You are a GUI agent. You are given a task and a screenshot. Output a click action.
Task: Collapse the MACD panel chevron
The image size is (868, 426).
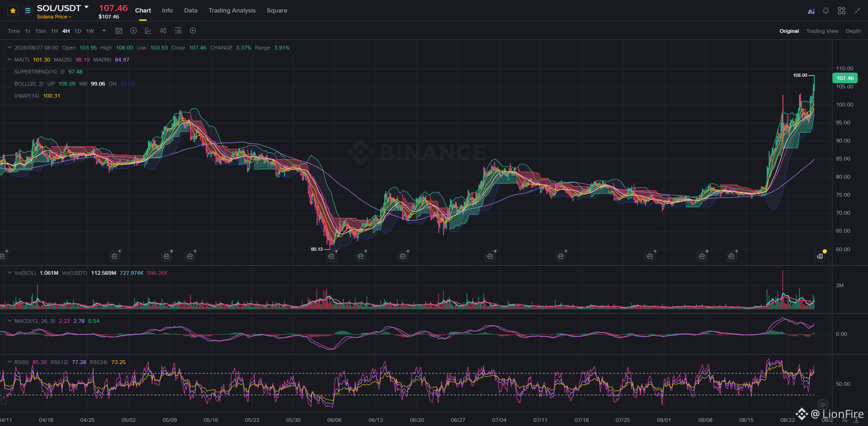9,321
